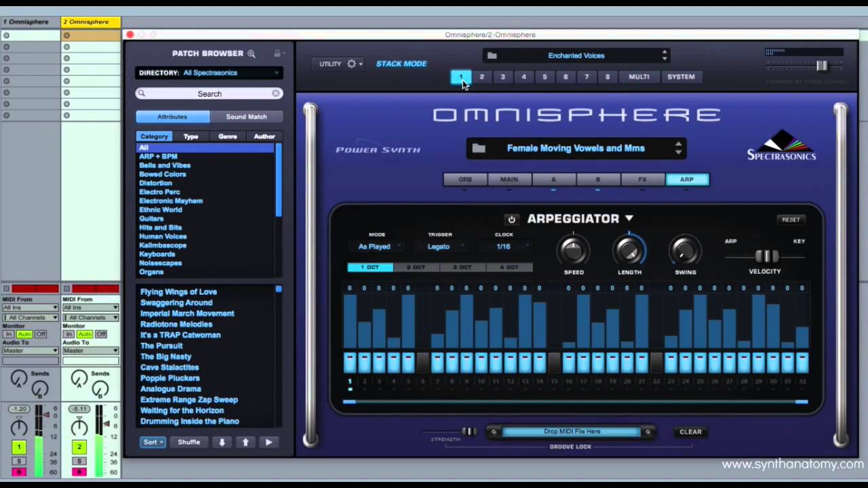Click the pan knob on track 2

[79, 427]
